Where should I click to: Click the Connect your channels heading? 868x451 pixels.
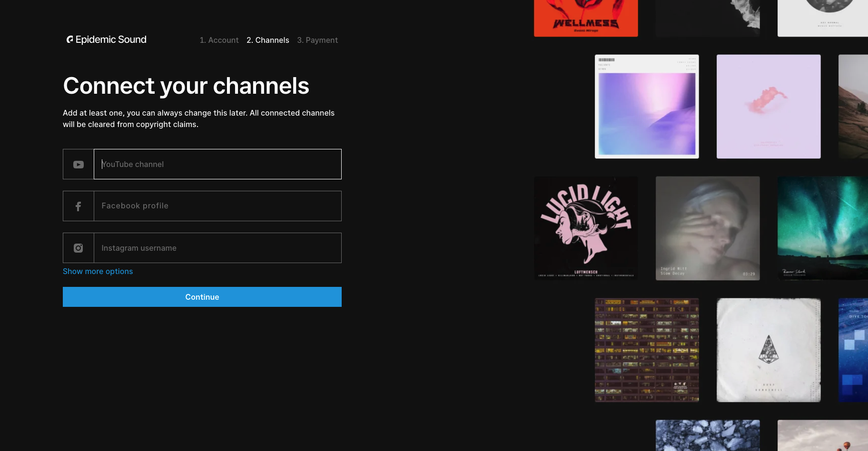pyautogui.click(x=186, y=86)
